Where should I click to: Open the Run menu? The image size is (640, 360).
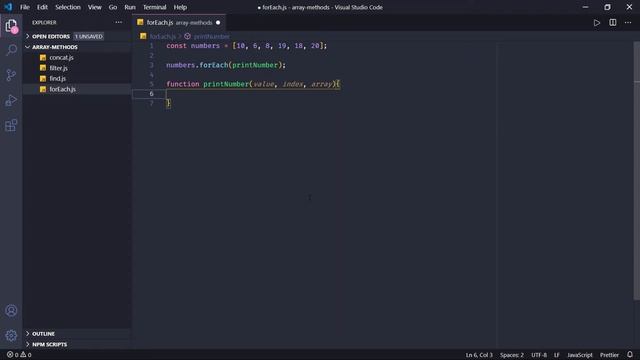tap(130, 7)
